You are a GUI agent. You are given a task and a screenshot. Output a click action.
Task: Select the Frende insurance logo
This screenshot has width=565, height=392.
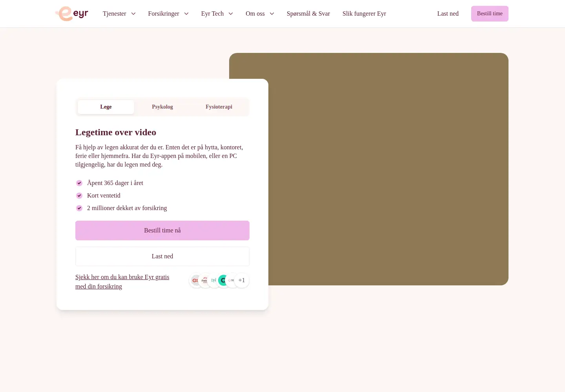(204, 280)
